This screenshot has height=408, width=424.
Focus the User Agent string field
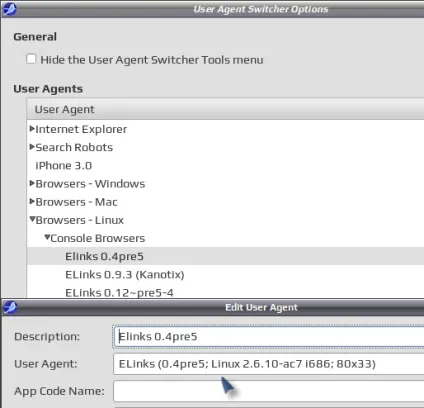pos(269,364)
